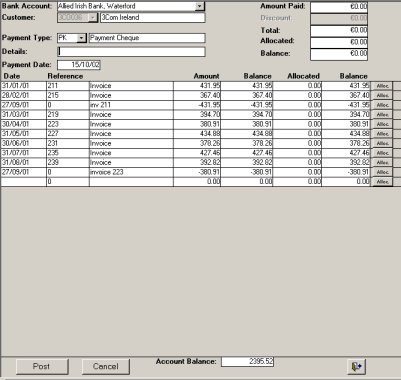Click amount cell 392.82
Screen dimensions: 401x380
tap(197, 163)
